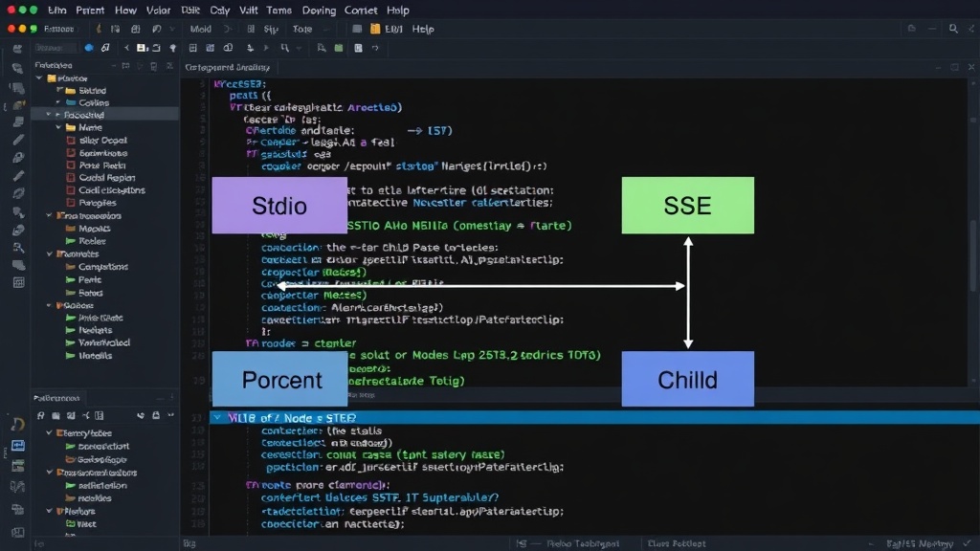Select the Sotos item

91,293
